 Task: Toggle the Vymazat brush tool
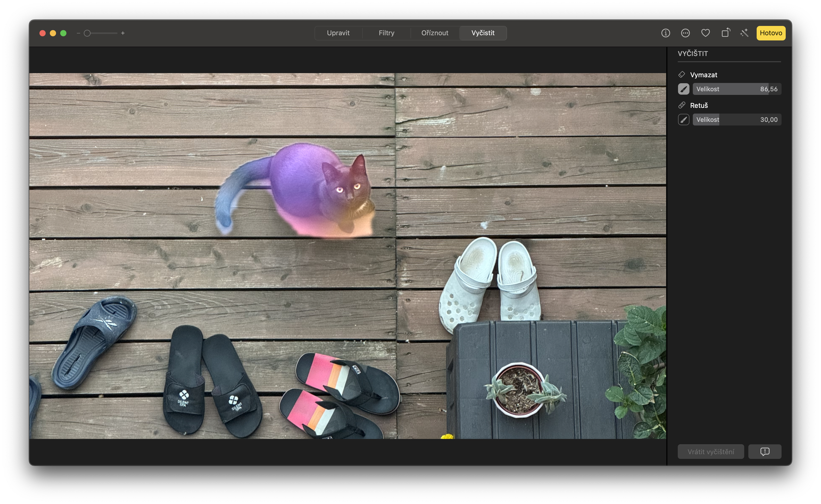(x=683, y=89)
